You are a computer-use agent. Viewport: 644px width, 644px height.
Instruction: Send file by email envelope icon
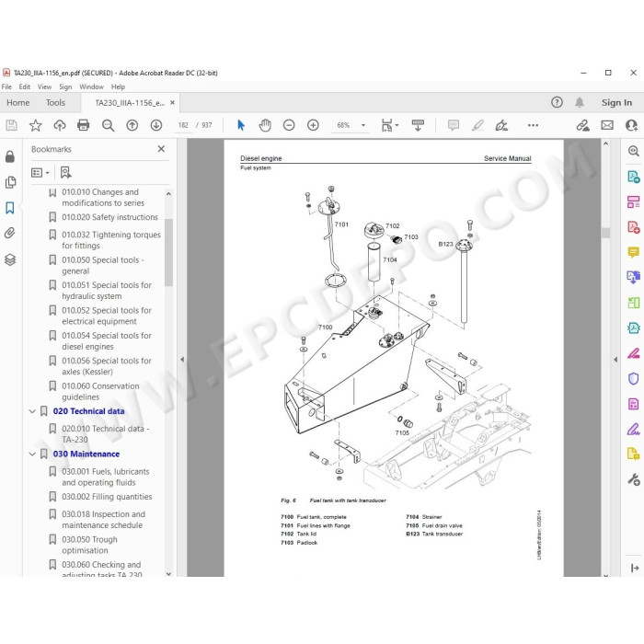607,125
